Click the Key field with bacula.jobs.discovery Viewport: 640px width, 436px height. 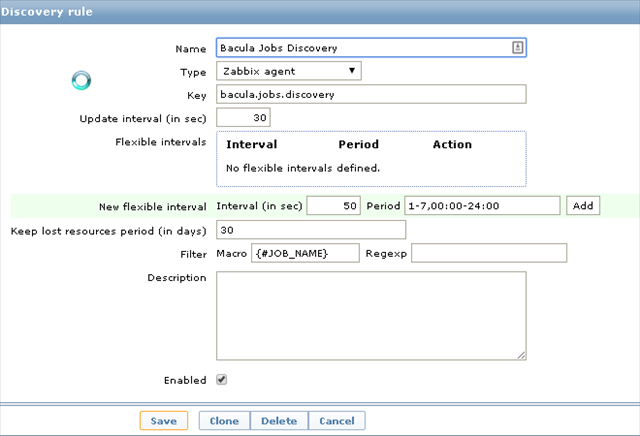[371, 94]
